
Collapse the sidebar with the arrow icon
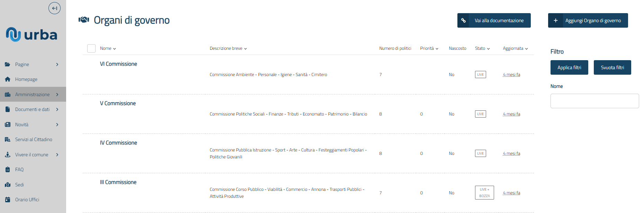click(54, 8)
